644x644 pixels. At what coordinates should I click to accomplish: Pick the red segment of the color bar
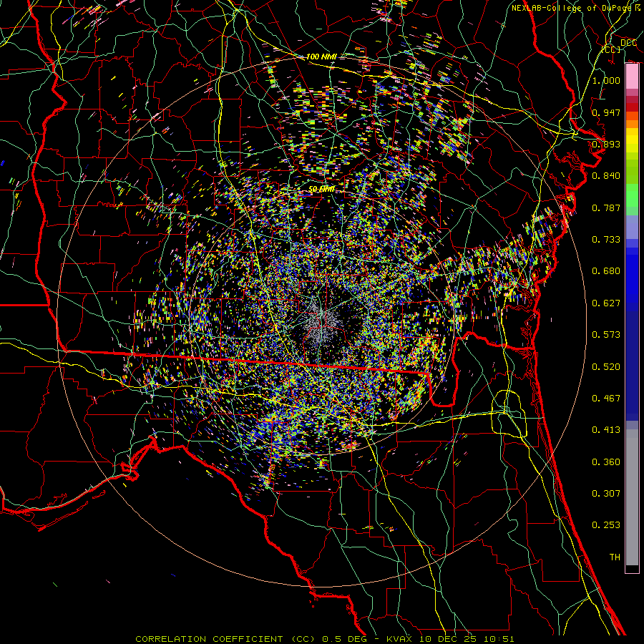pyautogui.click(x=632, y=107)
